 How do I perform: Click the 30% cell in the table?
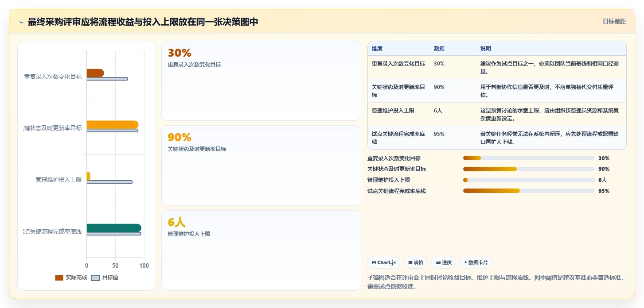click(x=439, y=64)
